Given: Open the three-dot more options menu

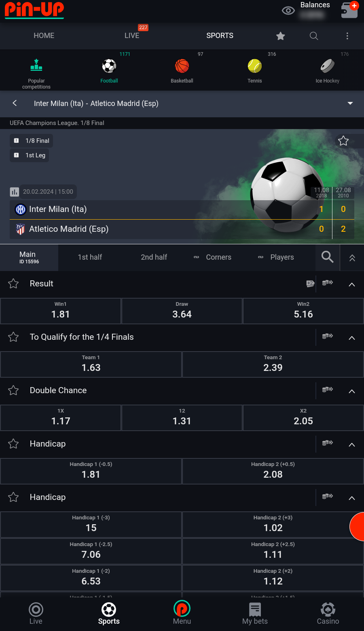Looking at the screenshot, I should (347, 36).
